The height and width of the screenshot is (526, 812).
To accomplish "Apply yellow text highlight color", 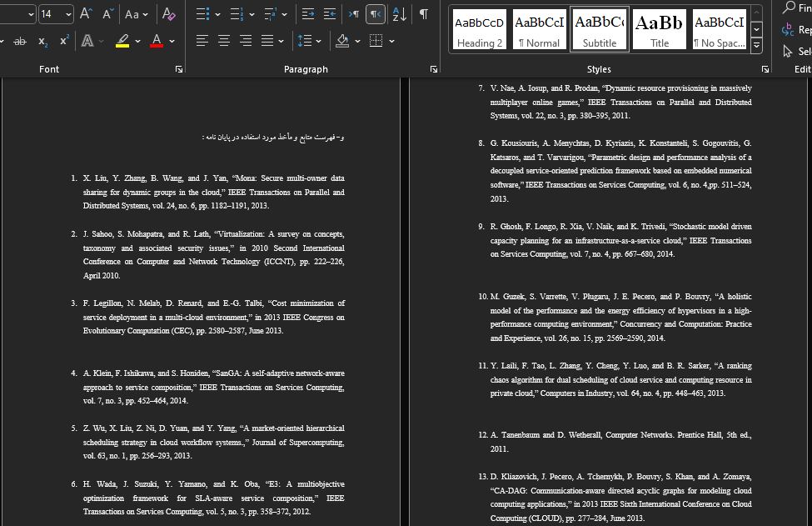I will [x=122, y=40].
